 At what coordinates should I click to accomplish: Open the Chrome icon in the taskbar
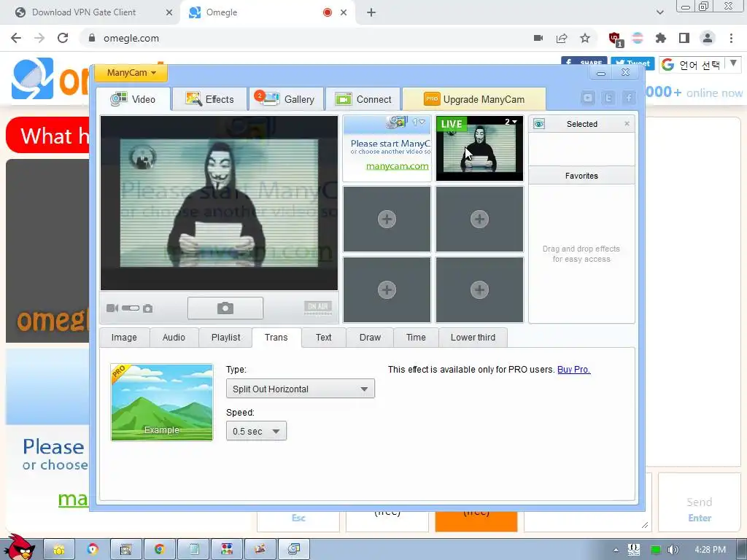[x=159, y=550]
